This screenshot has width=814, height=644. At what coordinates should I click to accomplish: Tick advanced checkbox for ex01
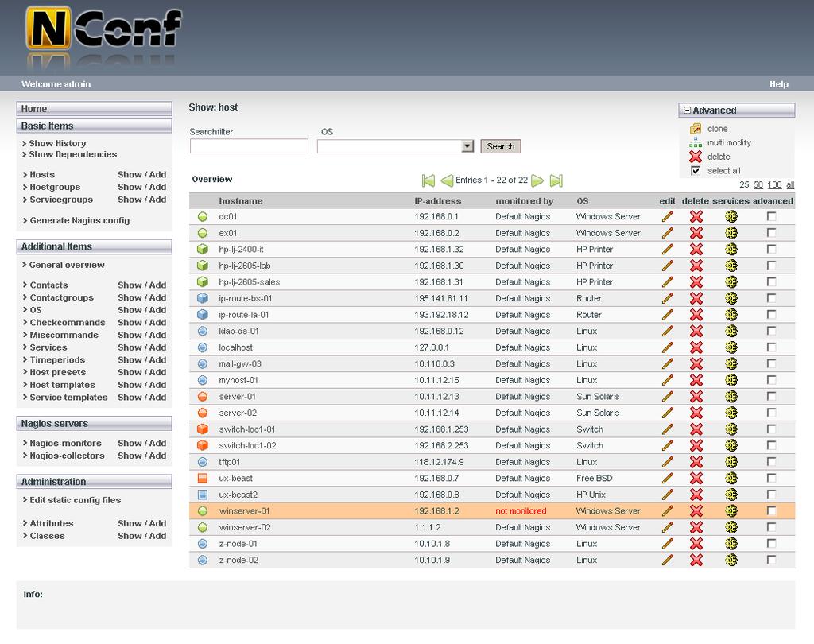pos(771,233)
